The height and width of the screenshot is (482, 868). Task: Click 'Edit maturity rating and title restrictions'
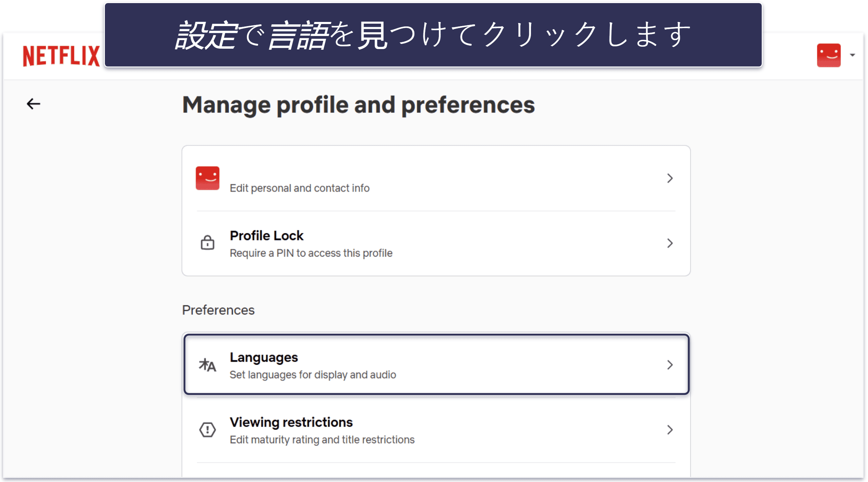point(322,439)
